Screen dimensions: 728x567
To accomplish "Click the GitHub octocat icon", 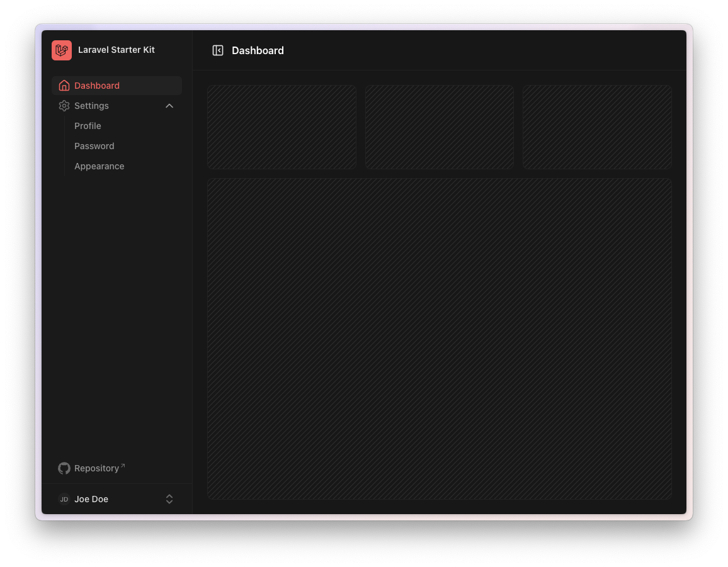I will tap(64, 468).
